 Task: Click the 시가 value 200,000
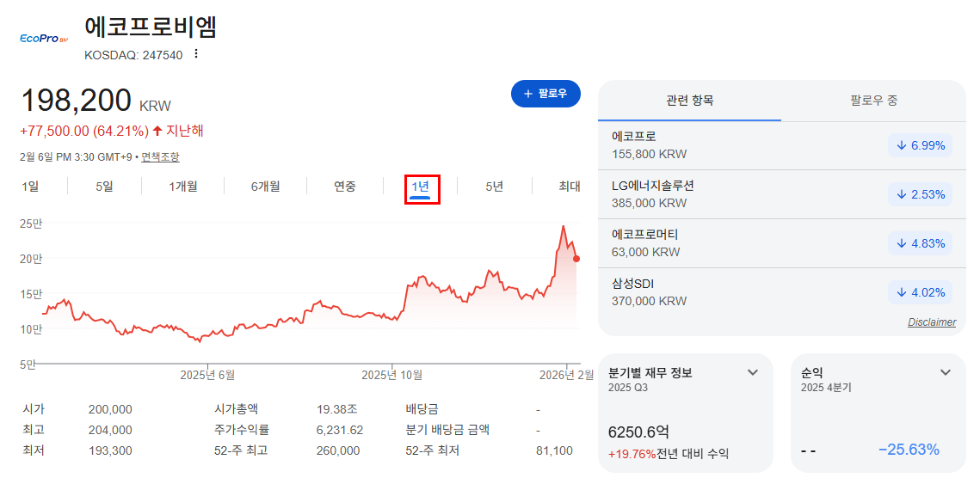coord(110,410)
